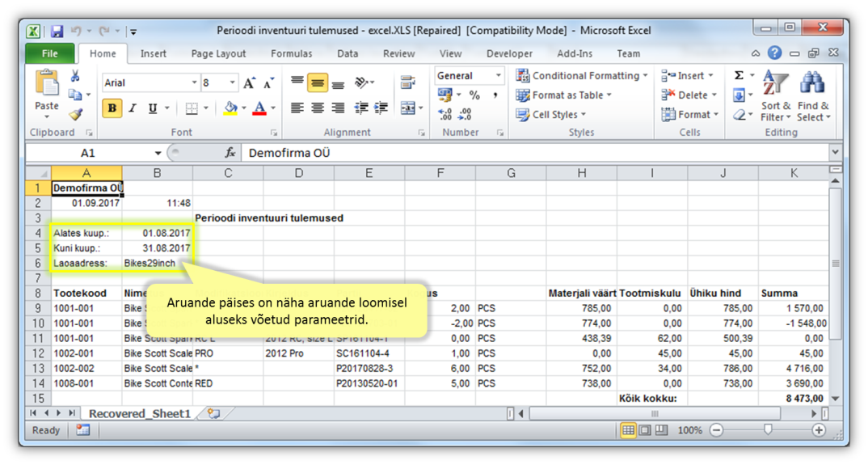
Task: Open the Delete cells dropdown
Action: click(x=689, y=95)
